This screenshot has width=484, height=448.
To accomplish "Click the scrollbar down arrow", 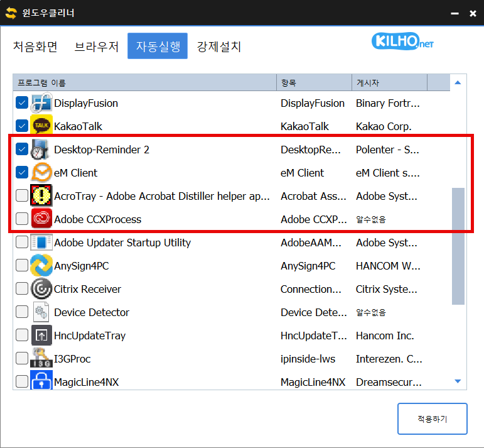I will [458, 381].
